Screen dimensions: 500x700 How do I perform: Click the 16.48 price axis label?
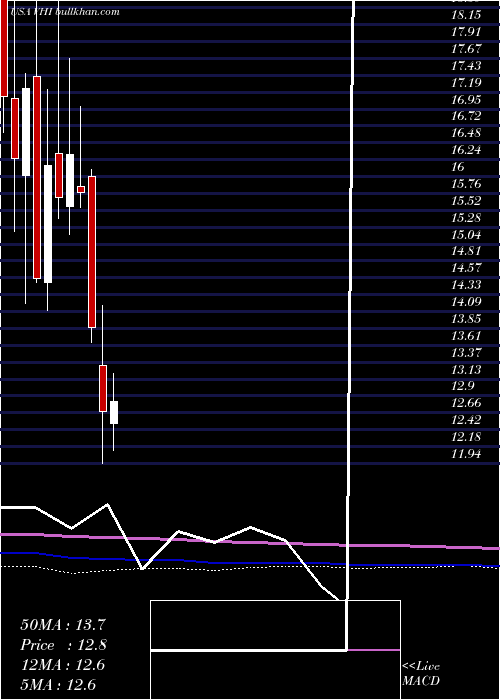(x=466, y=133)
